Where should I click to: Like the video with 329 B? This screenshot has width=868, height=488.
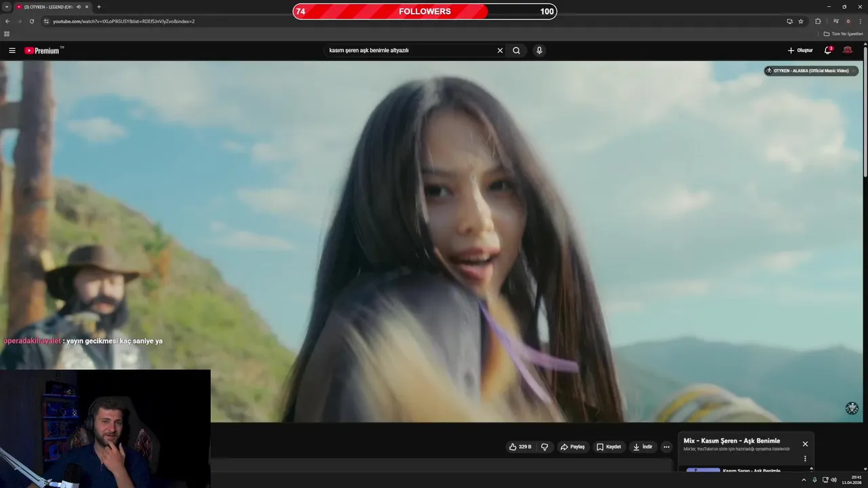click(521, 447)
